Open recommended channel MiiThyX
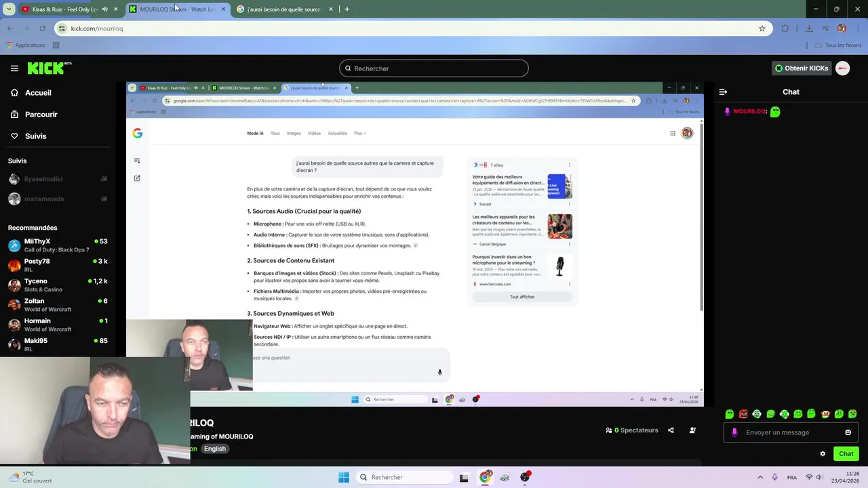This screenshot has width=868, height=488. (x=58, y=245)
